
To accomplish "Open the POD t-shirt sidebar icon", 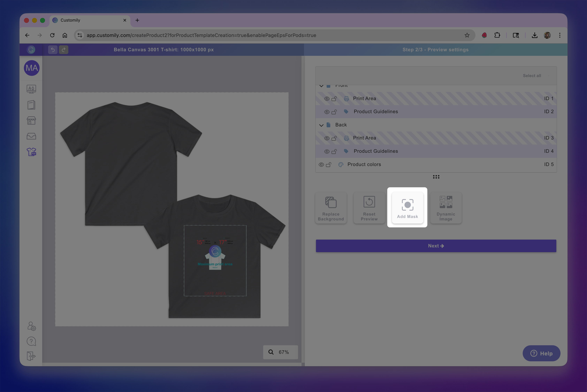I will (32, 152).
